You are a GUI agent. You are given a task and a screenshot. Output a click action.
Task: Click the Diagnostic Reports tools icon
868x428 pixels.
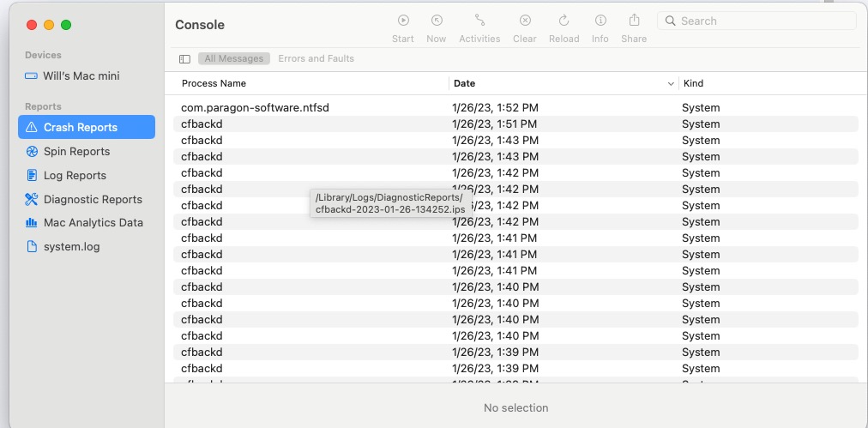[32, 199]
